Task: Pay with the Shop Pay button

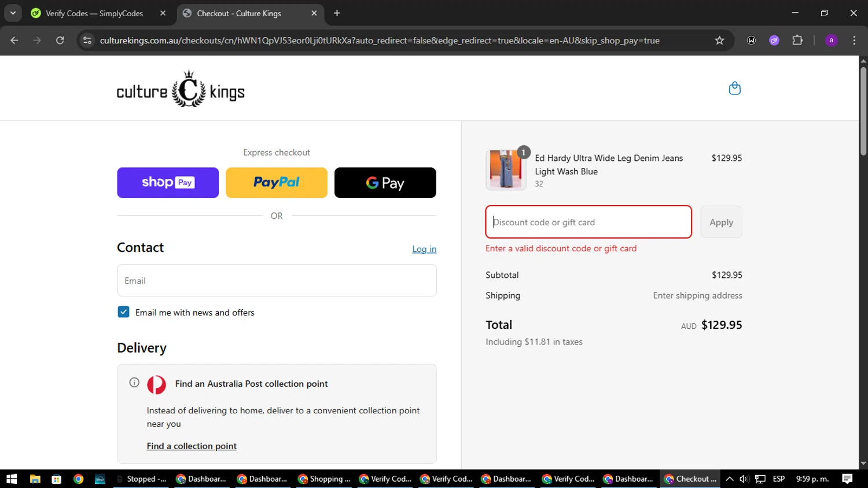Action: [x=168, y=182]
